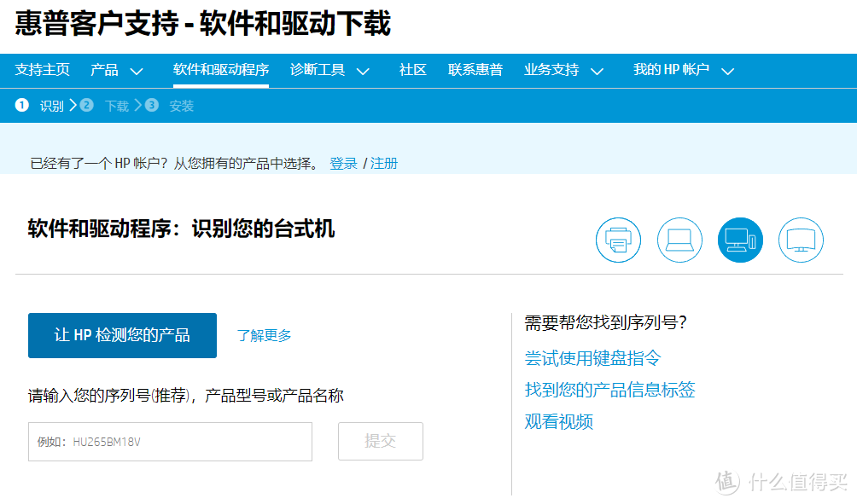Expand the 产品 dropdown chevron
This screenshot has width=857, height=504.
click(137, 71)
